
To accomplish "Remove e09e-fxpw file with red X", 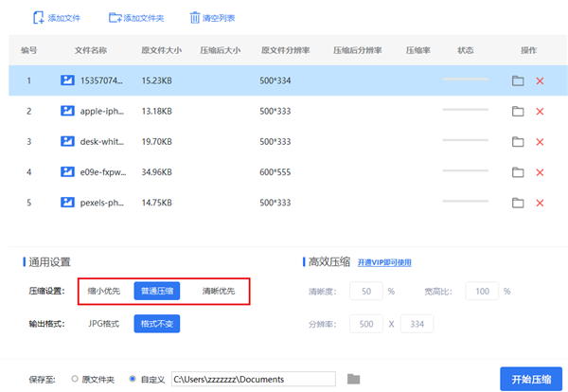I will [x=540, y=172].
